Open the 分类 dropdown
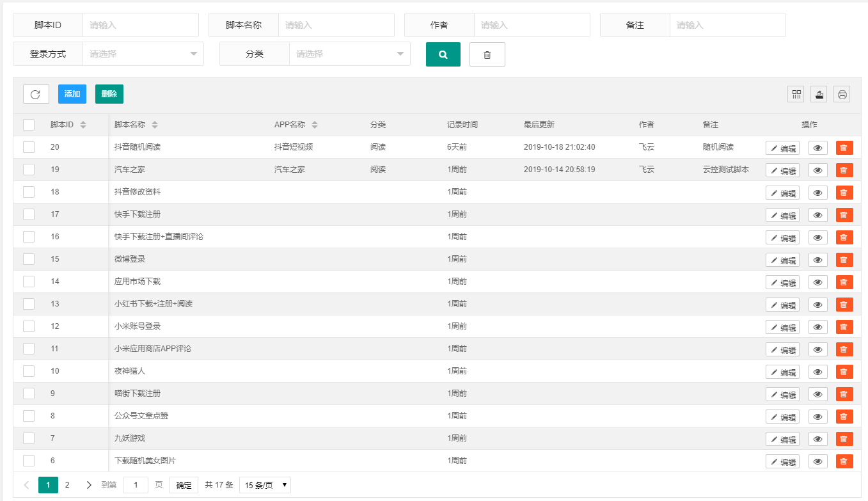 [x=350, y=54]
